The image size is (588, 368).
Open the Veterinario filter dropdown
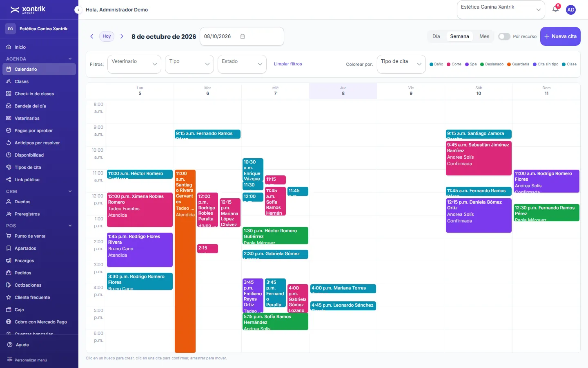tap(134, 64)
